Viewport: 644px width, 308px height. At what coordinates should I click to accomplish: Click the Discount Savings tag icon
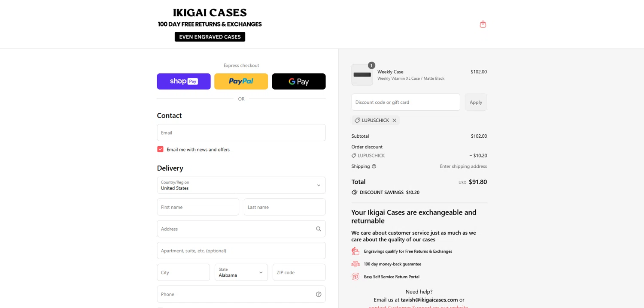354,193
